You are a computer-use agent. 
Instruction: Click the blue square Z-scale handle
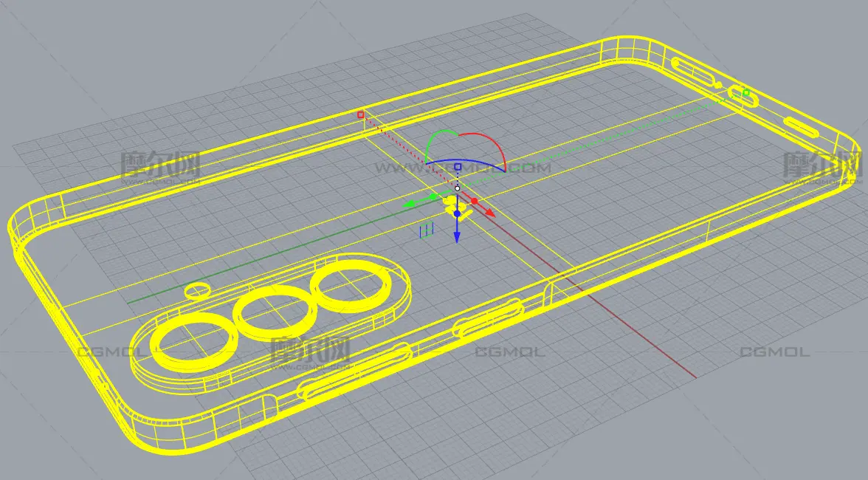pos(458,168)
